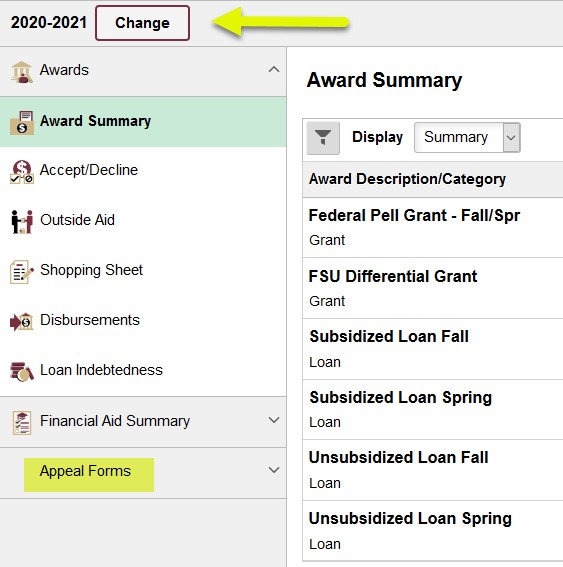
Task: Select the Unsubsidized Loan Fall row
Action: [432, 470]
